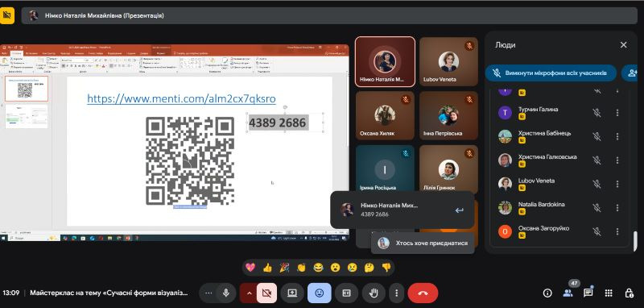Raise hand icon

coord(374,293)
